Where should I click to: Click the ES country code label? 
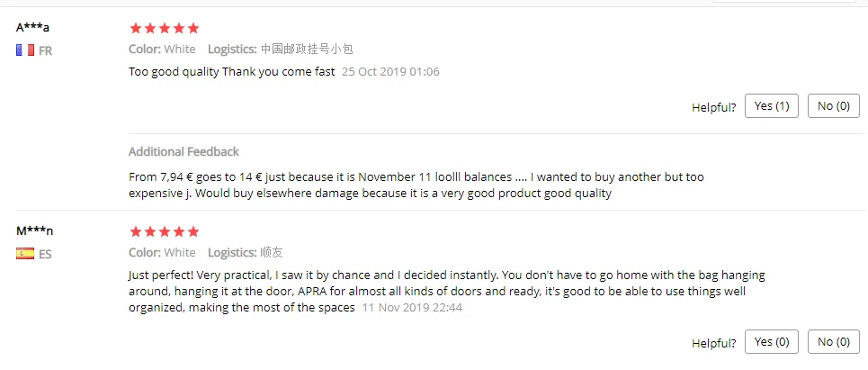coord(45,254)
